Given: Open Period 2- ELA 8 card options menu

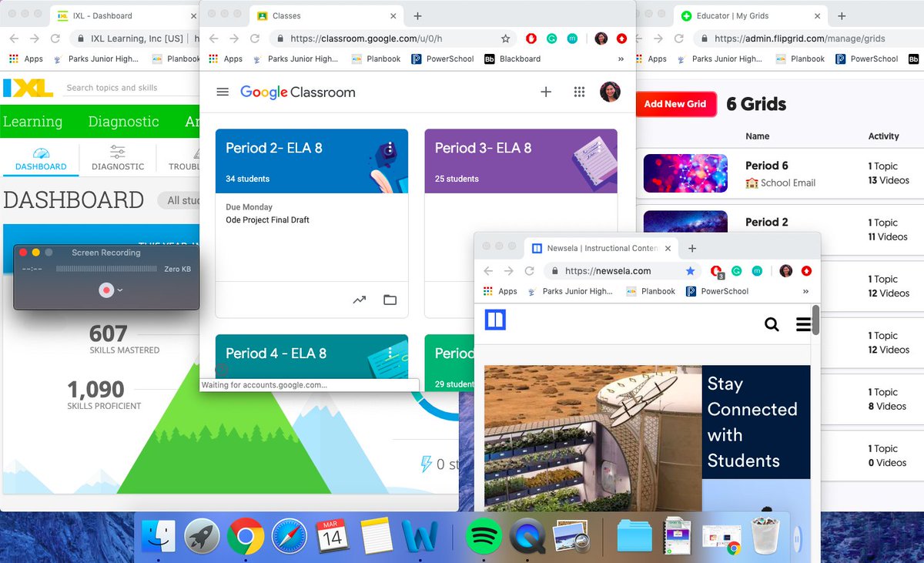Looking at the screenshot, I should (x=390, y=148).
